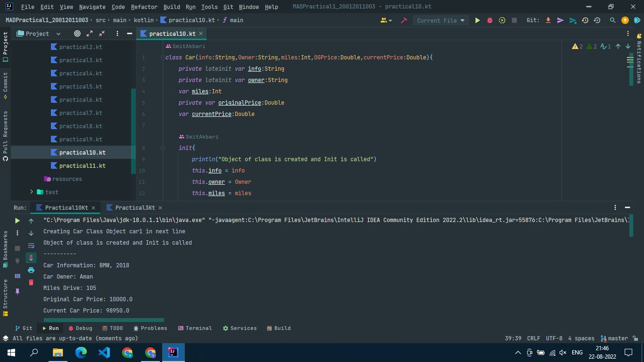
Task: Open master branch popup in status bar
Action: 614,338
